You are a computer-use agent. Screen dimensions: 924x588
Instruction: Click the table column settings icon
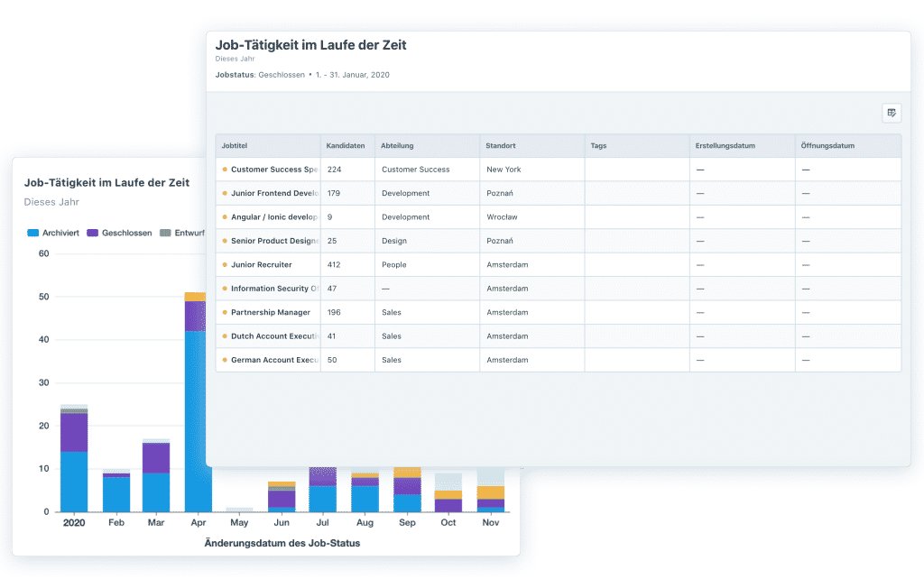point(891,113)
